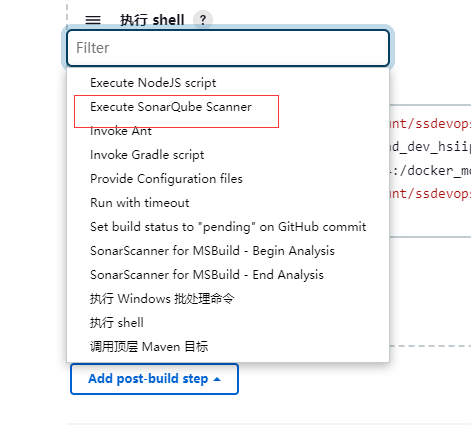The height and width of the screenshot is (428, 471).
Task: Select 执行 Windows 批处理命令 option
Action: 228,299
